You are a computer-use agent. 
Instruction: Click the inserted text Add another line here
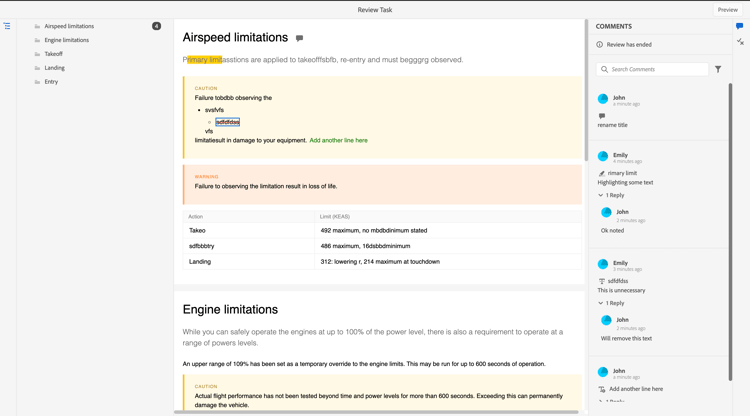click(x=338, y=141)
